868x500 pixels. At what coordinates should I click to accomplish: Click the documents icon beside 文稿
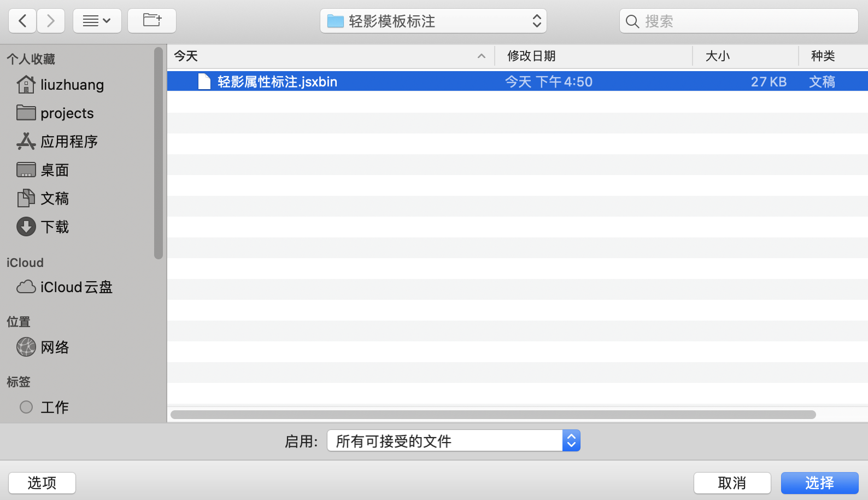[x=26, y=198]
